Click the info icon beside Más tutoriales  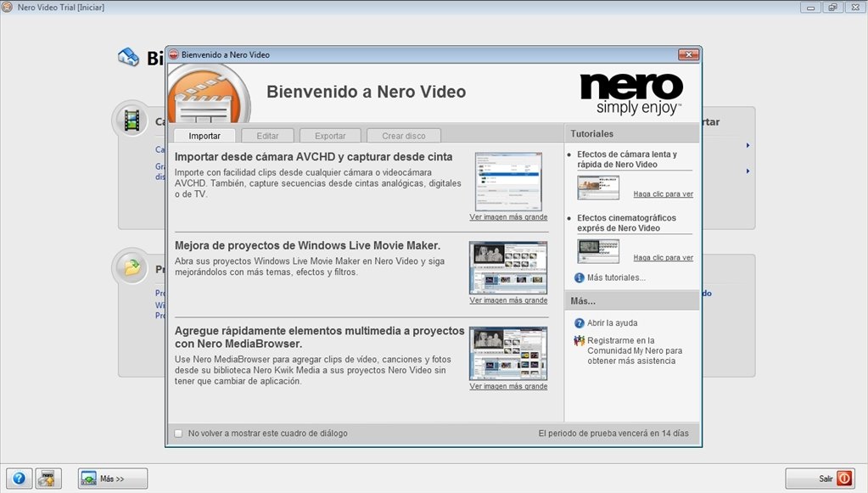[579, 277]
